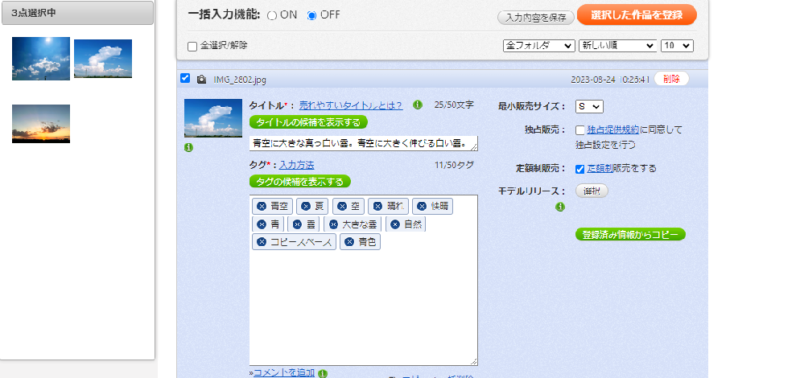This screenshot has width=800, height=378.
Task: Open the 定額制 link
Action: point(599,168)
